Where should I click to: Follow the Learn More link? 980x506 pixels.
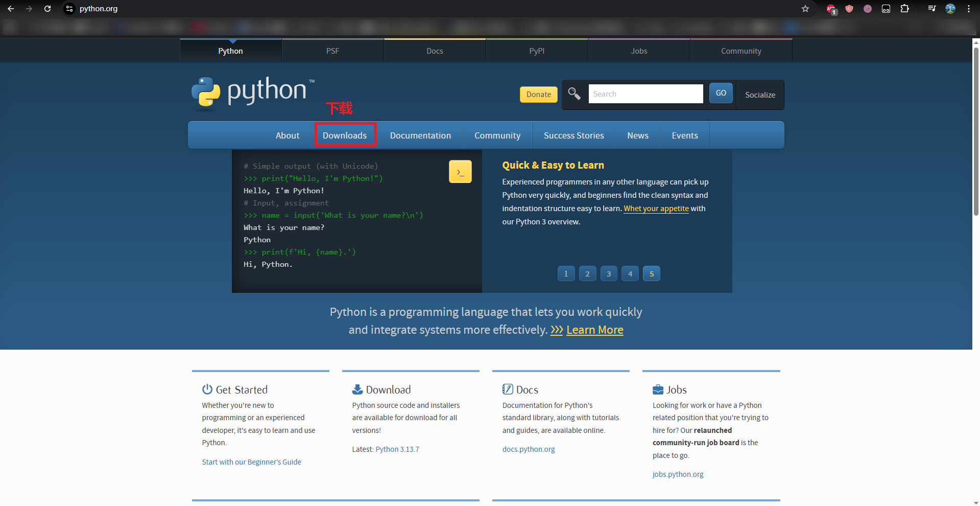point(595,330)
